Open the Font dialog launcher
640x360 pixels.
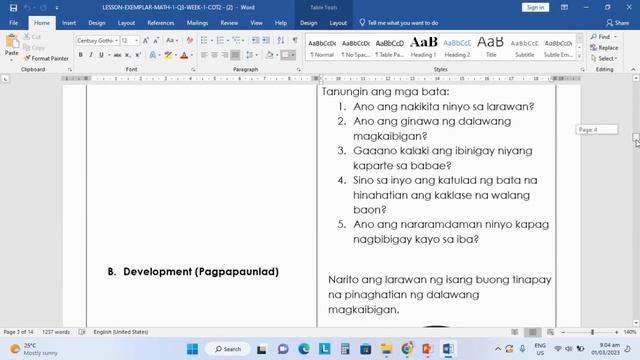point(193,69)
